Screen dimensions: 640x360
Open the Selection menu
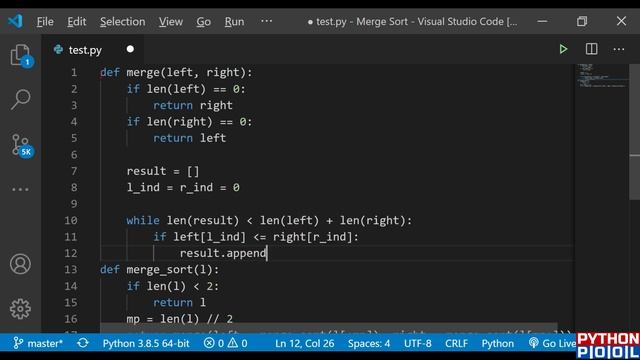click(122, 21)
